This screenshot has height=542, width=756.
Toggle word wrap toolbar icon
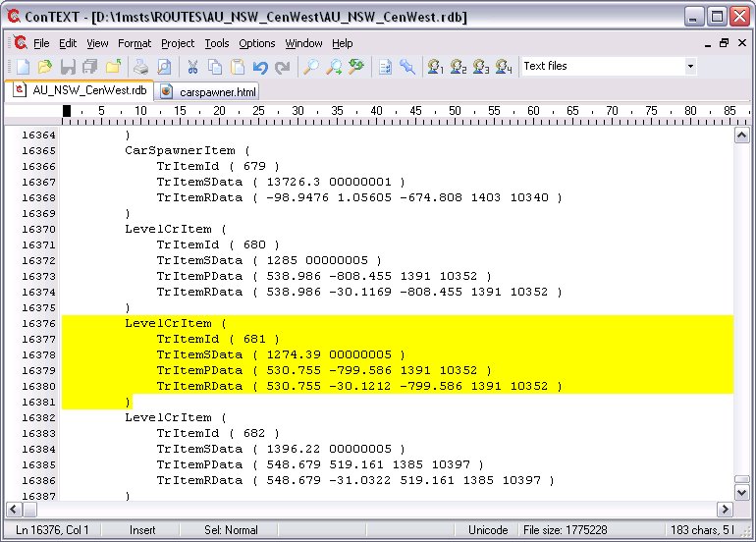(385, 67)
